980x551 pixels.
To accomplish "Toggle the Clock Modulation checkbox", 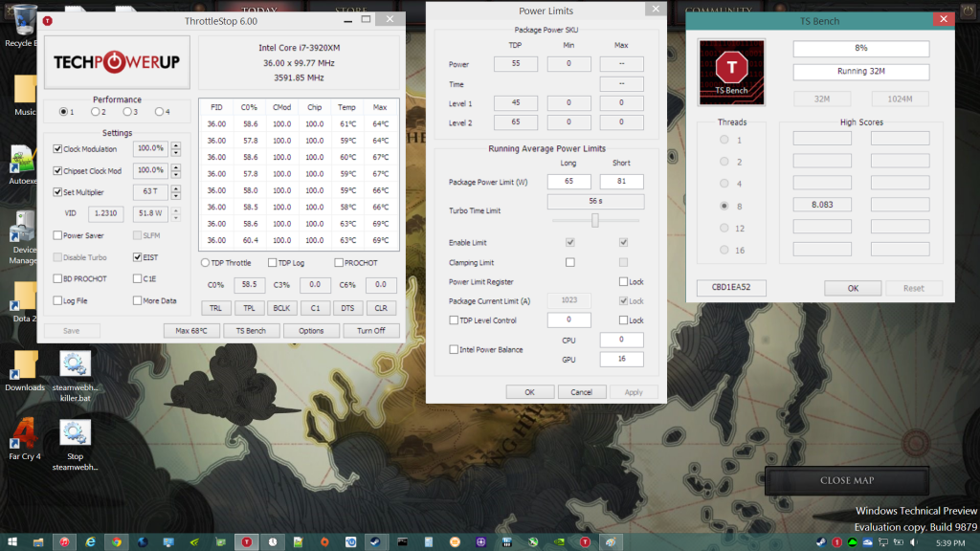I will click(x=57, y=148).
